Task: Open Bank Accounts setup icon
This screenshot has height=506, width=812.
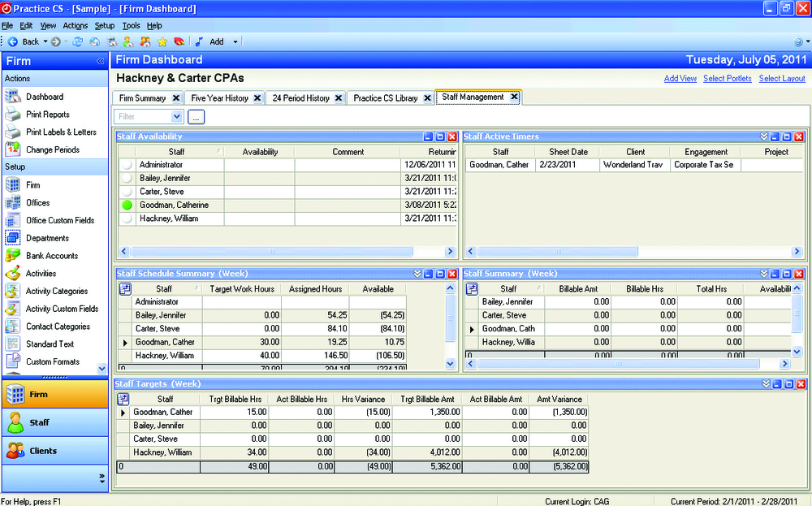Action: 13,256
